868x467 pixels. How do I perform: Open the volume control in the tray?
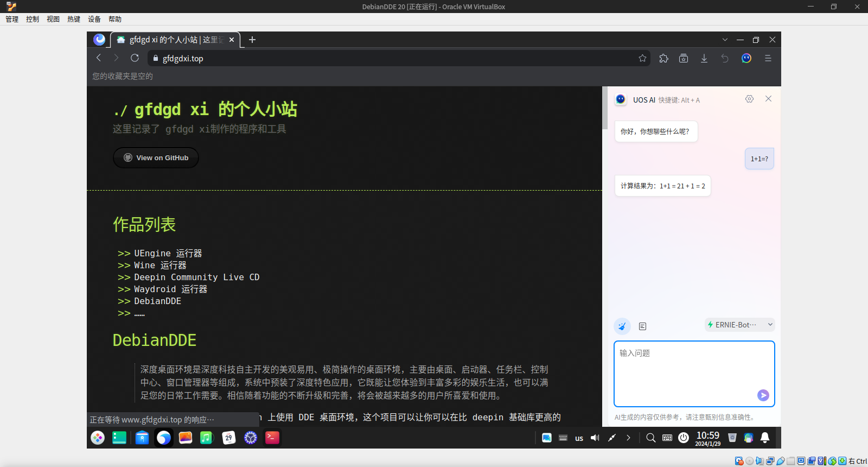[x=595, y=438]
